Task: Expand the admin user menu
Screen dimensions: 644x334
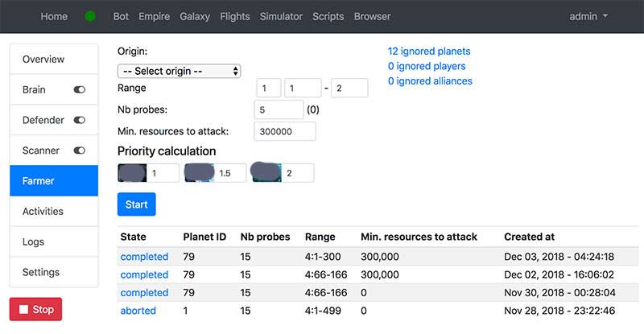Action: point(588,17)
